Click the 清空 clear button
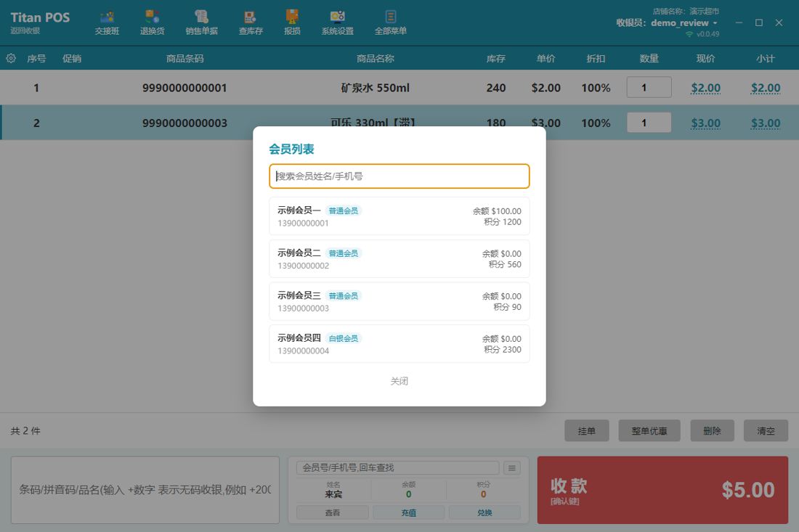Screen dimensions: 799x532 766,430
